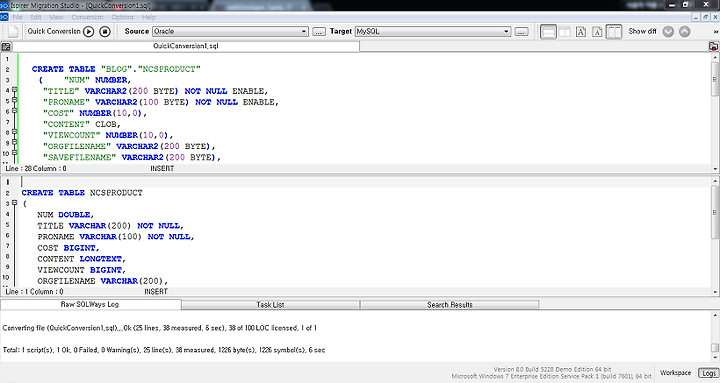Screen dimensions: 720x383
Task: Switch to Search Results tab
Action: (x=450, y=305)
